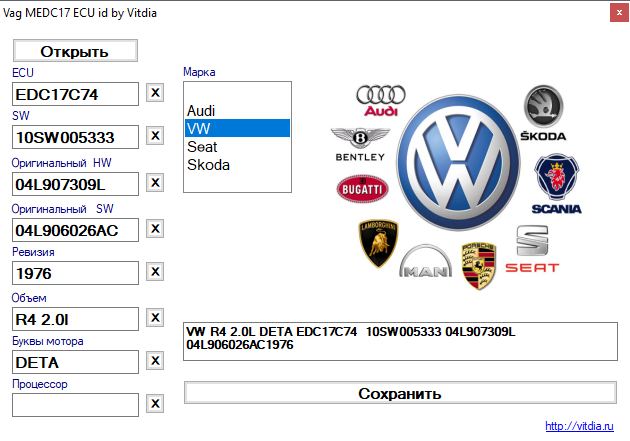
Task: Clear the processor field with its X button
Action: coord(155,404)
